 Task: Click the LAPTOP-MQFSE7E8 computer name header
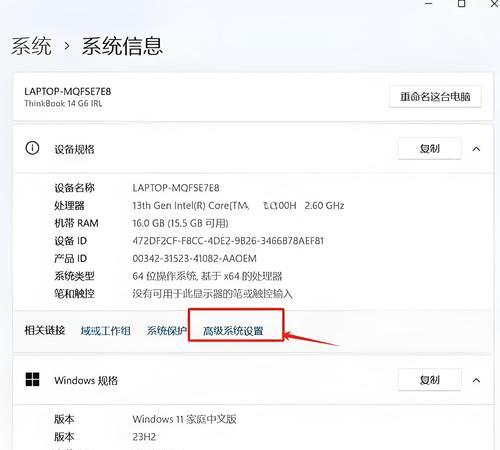pyautogui.click(x=68, y=91)
